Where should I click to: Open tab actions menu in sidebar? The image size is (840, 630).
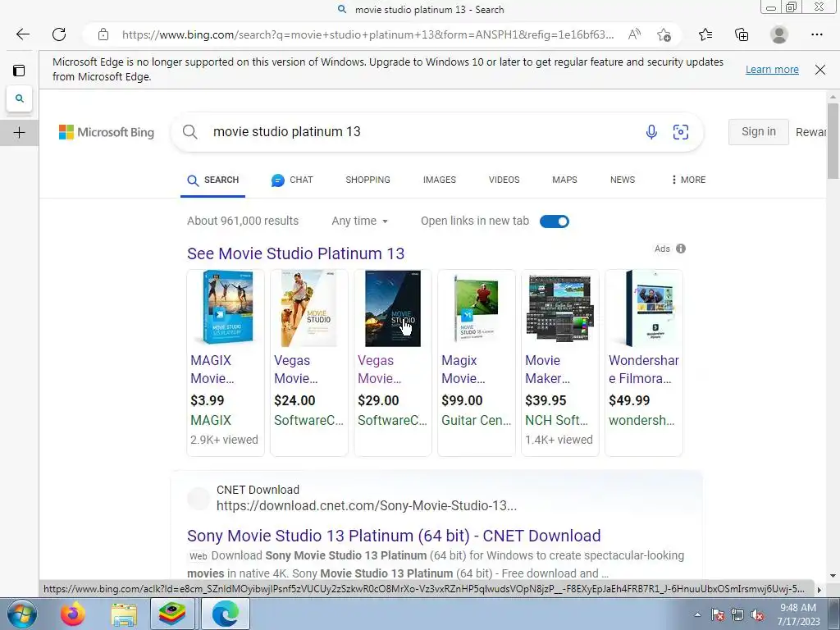coord(20,71)
